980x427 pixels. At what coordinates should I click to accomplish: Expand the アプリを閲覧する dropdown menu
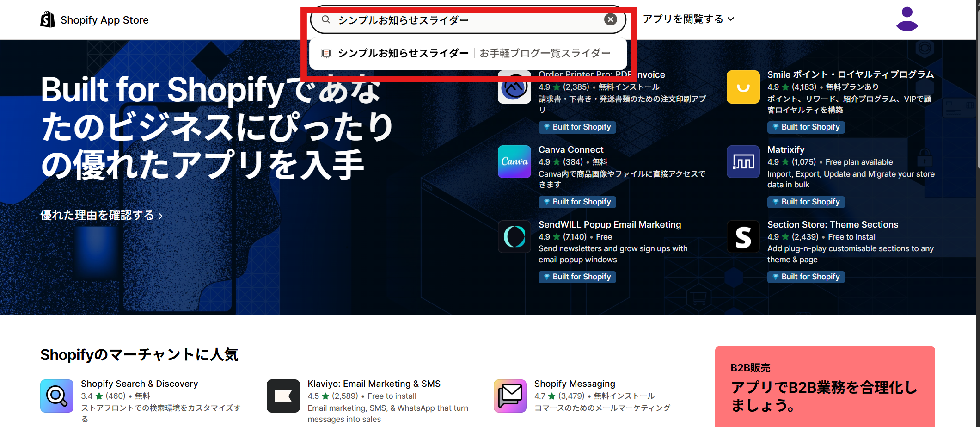688,19
